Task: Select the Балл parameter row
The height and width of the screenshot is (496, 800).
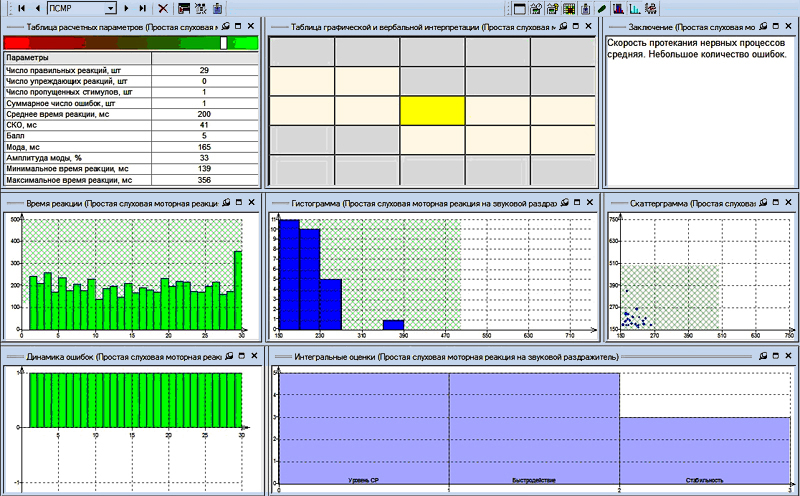Action: tap(131, 136)
